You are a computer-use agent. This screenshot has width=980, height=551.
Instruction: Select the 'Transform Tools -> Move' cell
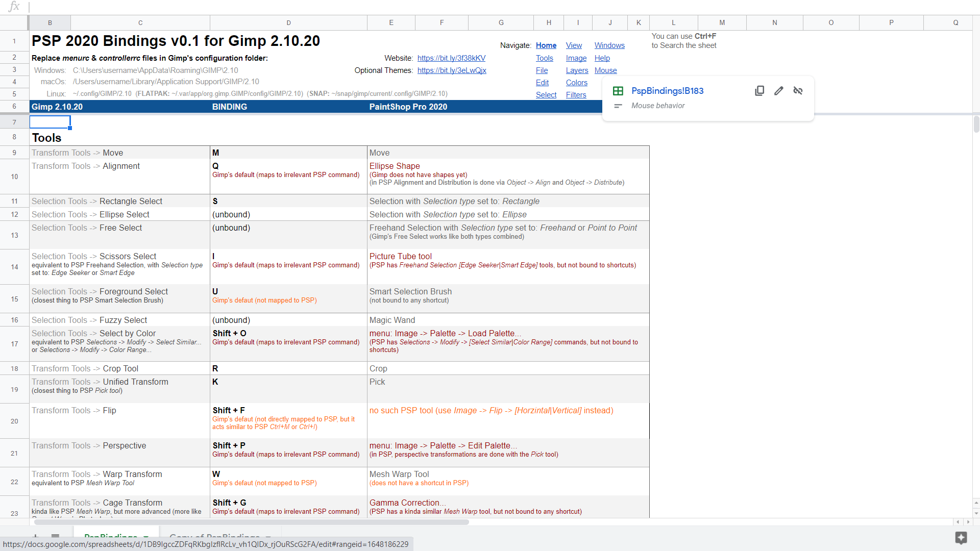[120, 153]
